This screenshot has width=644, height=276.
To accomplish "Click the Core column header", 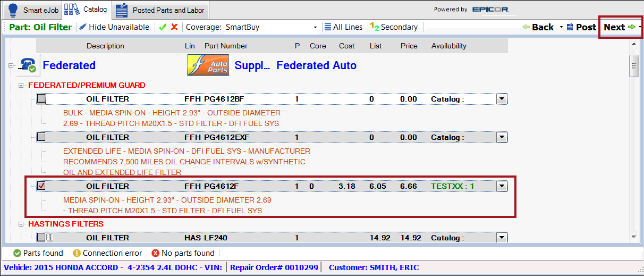I will [x=318, y=46].
